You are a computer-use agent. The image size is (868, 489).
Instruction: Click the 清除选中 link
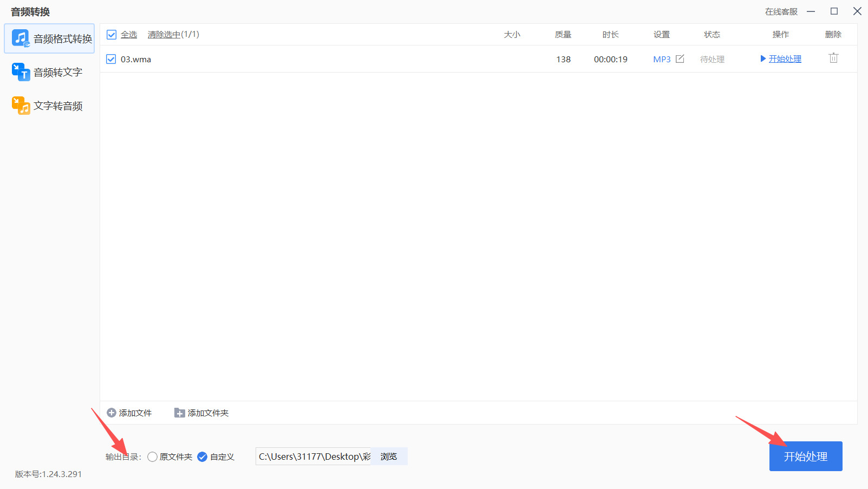click(x=164, y=35)
